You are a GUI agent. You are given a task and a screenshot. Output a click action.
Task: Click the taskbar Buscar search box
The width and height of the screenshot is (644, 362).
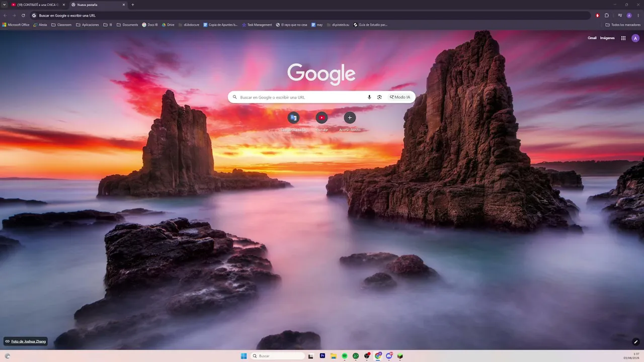pyautogui.click(x=278, y=356)
